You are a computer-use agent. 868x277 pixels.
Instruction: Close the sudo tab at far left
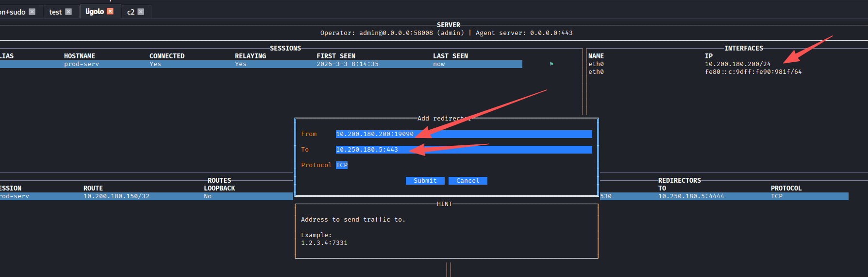[32, 12]
